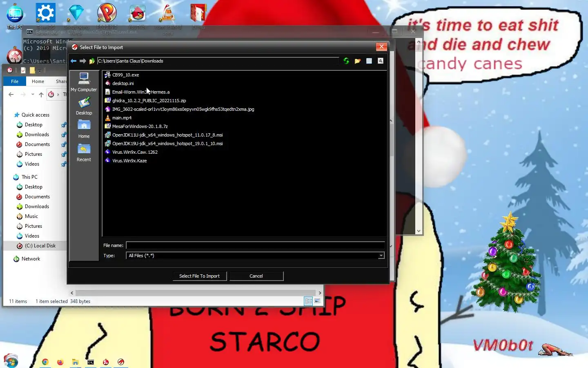Open the File tab in Explorer

click(15, 81)
